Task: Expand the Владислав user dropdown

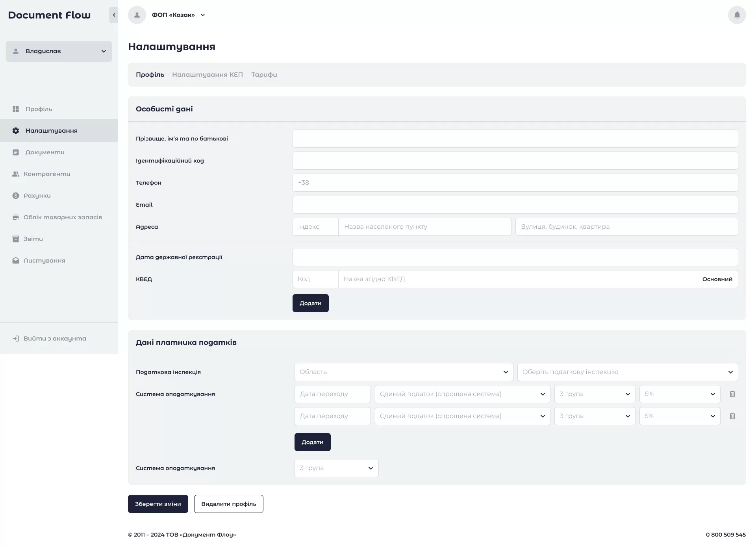Action: (59, 51)
